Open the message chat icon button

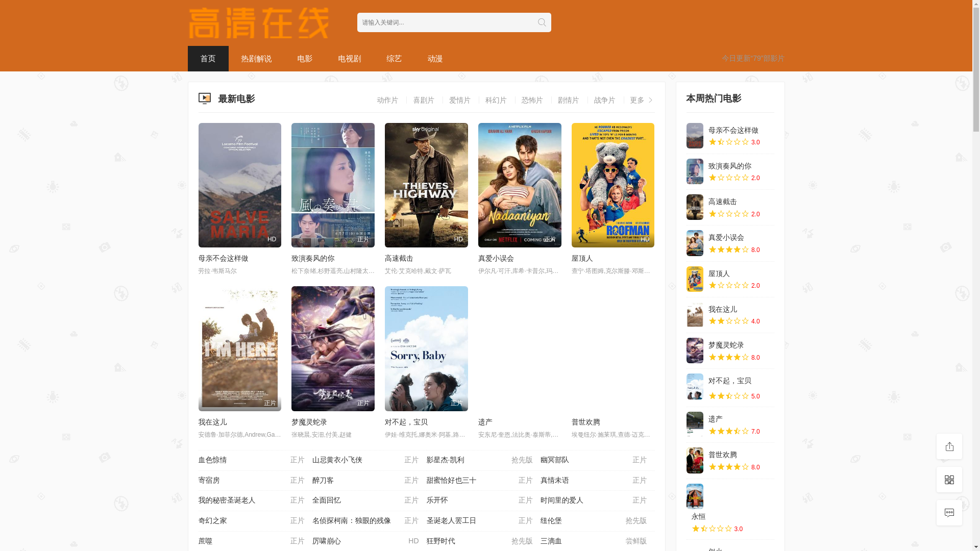coord(949,513)
